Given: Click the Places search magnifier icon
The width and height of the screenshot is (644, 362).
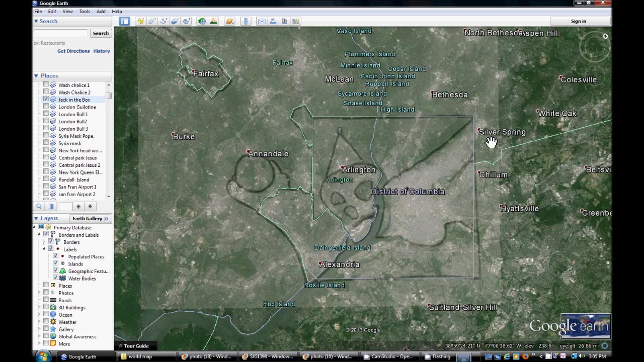Looking at the screenshot, I should pos(39,206).
